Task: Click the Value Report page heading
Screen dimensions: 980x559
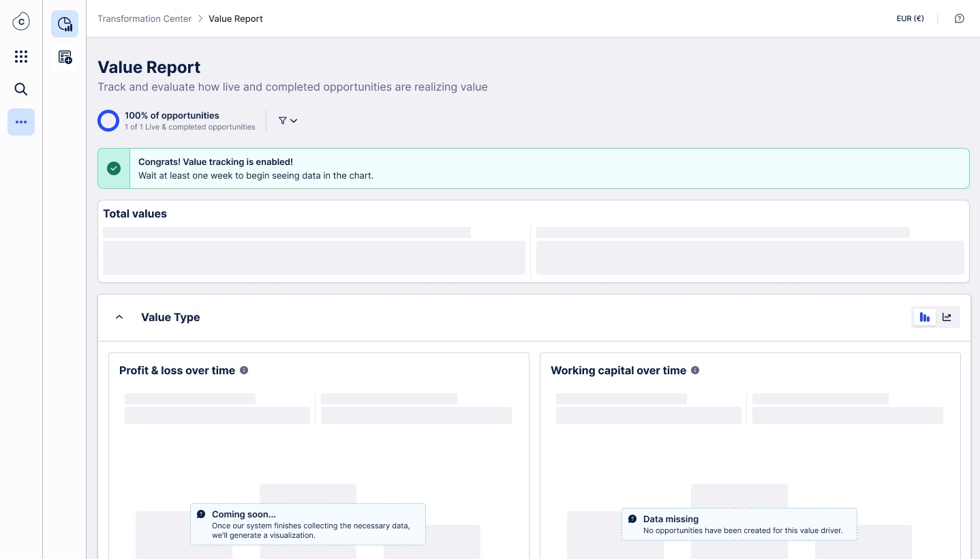Action: tap(149, 67)
